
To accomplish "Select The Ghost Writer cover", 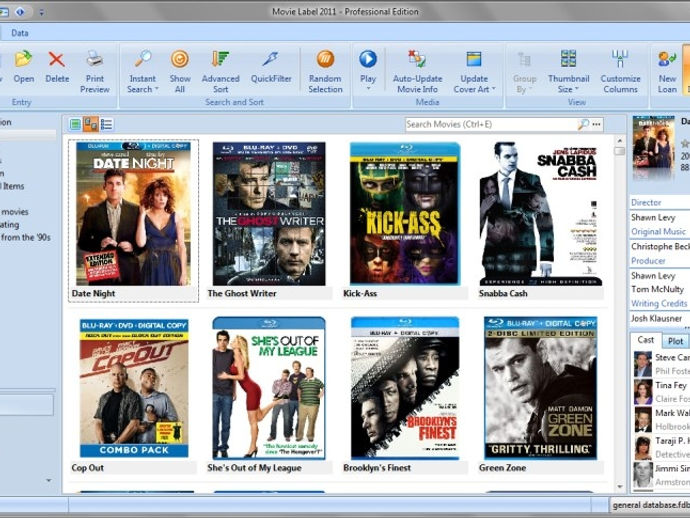I will click(269, 213).
